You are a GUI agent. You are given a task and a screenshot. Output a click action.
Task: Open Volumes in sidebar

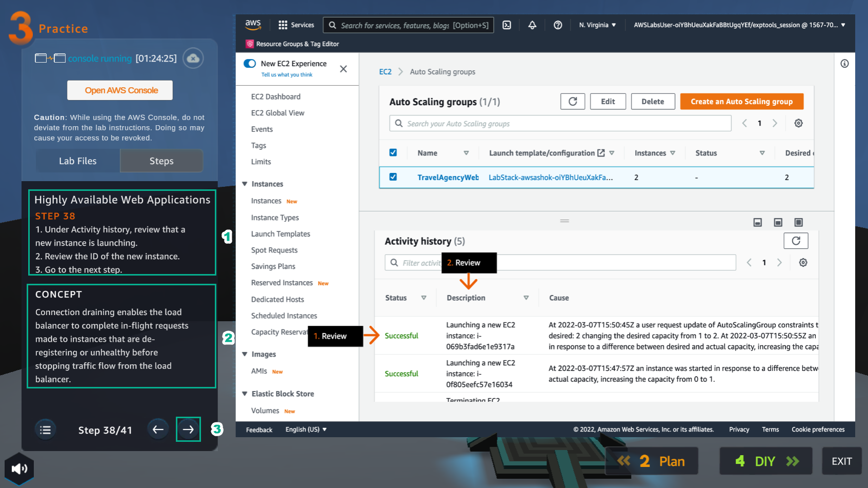265,411
